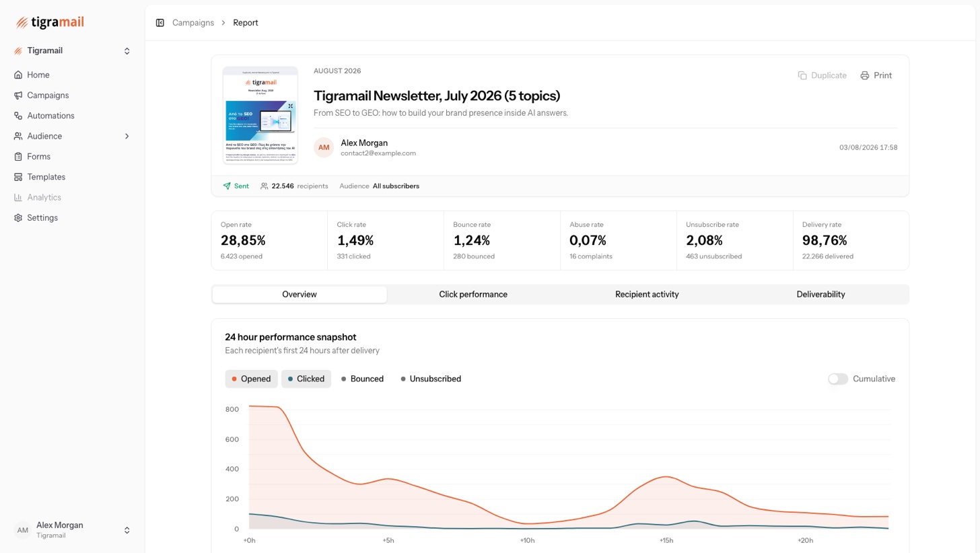Click the Campaigns megaphone icon
This screenshot has height=553, width=980.
tap(18, 96)
